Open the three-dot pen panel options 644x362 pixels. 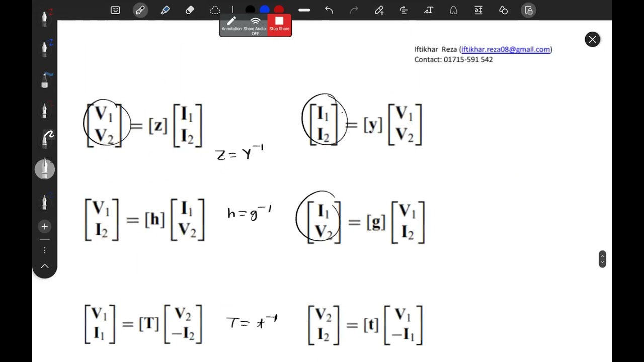point(45,250)
